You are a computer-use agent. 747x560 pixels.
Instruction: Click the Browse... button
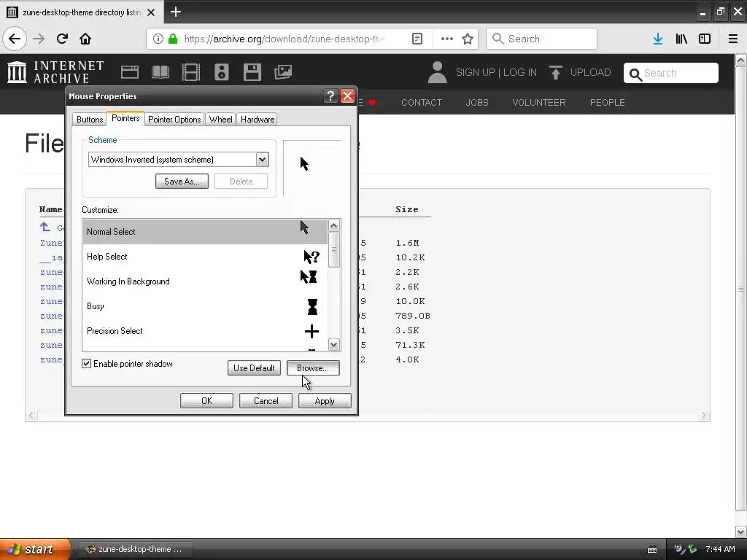tap(313, 368)
